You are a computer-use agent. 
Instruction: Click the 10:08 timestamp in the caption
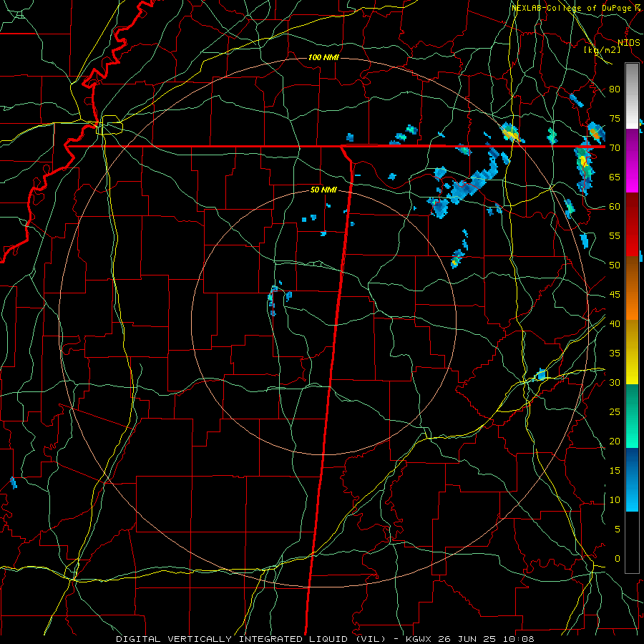tap(518, 639)
